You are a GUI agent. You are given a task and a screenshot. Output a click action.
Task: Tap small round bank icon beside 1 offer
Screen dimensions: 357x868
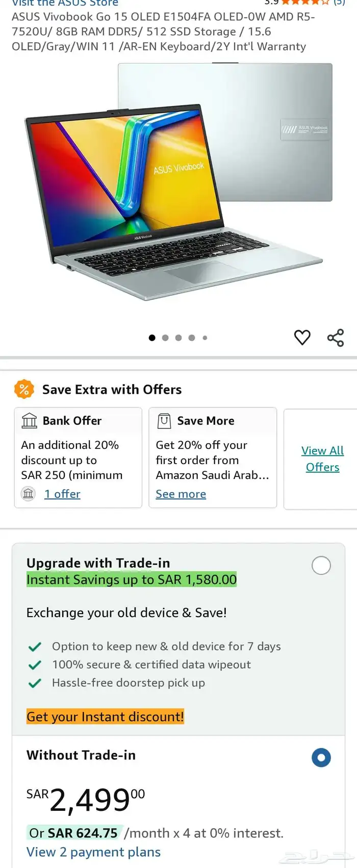(x=29, y=494)
